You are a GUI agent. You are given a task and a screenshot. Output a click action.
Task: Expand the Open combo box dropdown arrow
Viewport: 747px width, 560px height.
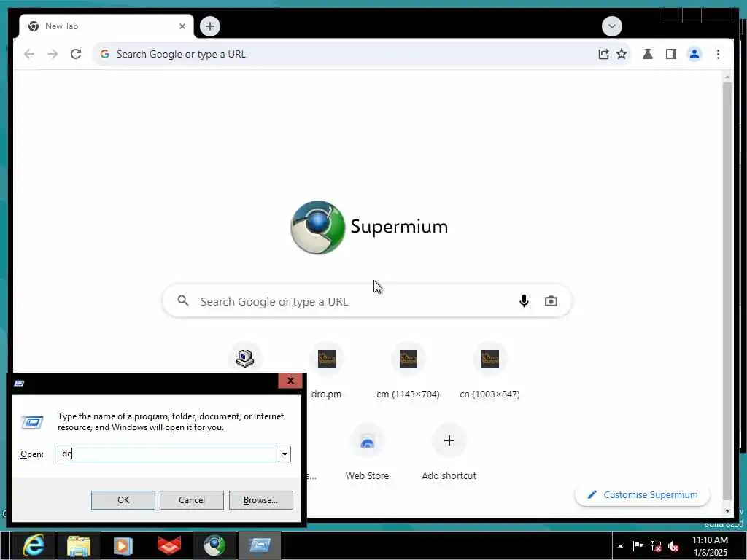coord(285,454)
